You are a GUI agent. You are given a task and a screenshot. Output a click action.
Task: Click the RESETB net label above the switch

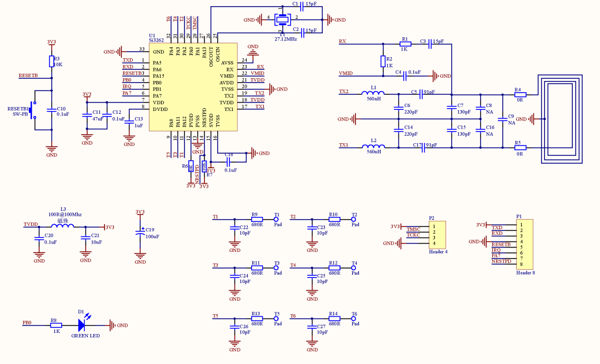pos(28,75)
